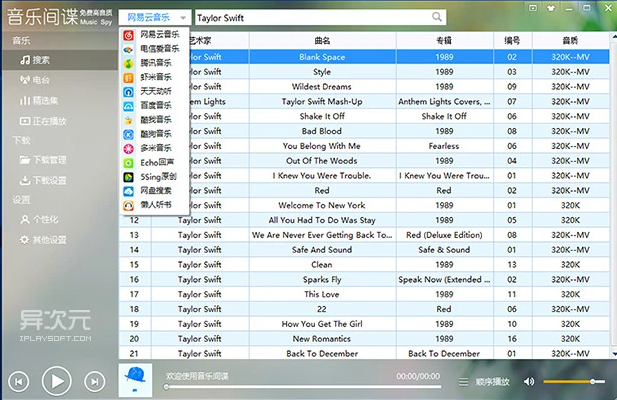Mute audio with the speaker icon

point(529,381)
